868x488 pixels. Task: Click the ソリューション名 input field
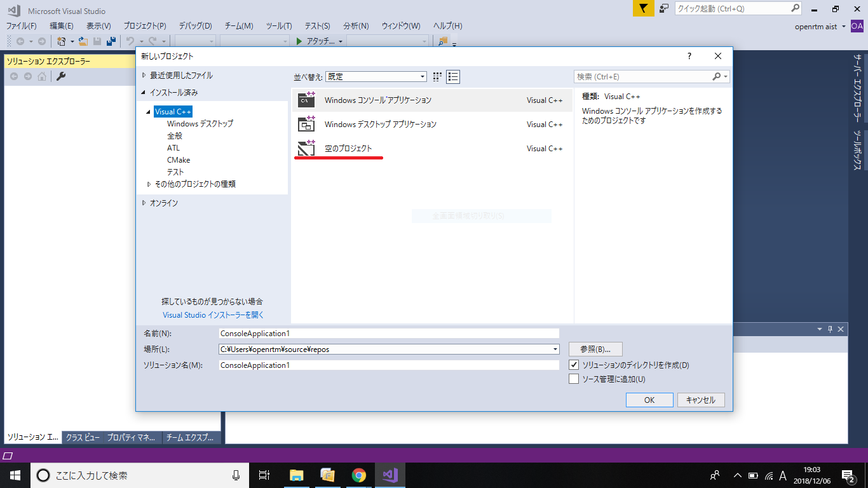tap(389, 365)
